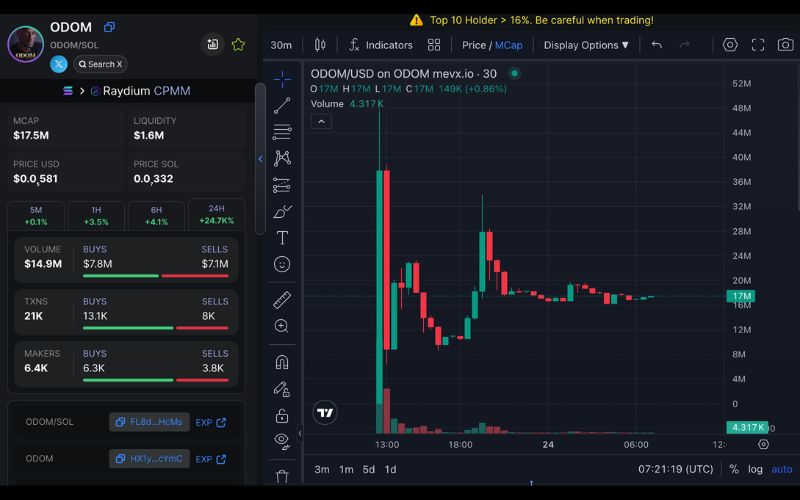The image size is (800, 500).
Task: Toggle auto scale mode
Action: [782, 469]
